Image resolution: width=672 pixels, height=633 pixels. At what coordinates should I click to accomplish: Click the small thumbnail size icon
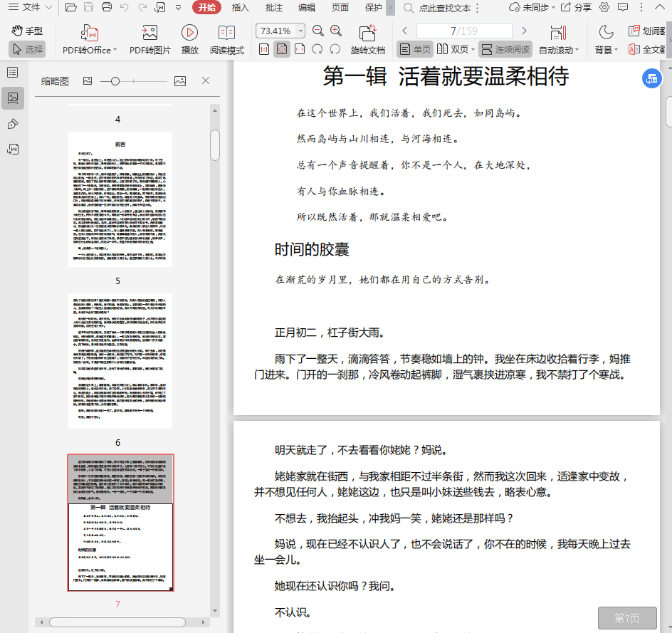(88, 81)
